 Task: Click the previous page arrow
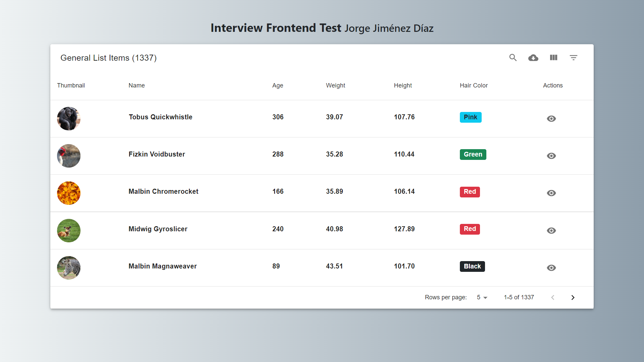553,297
